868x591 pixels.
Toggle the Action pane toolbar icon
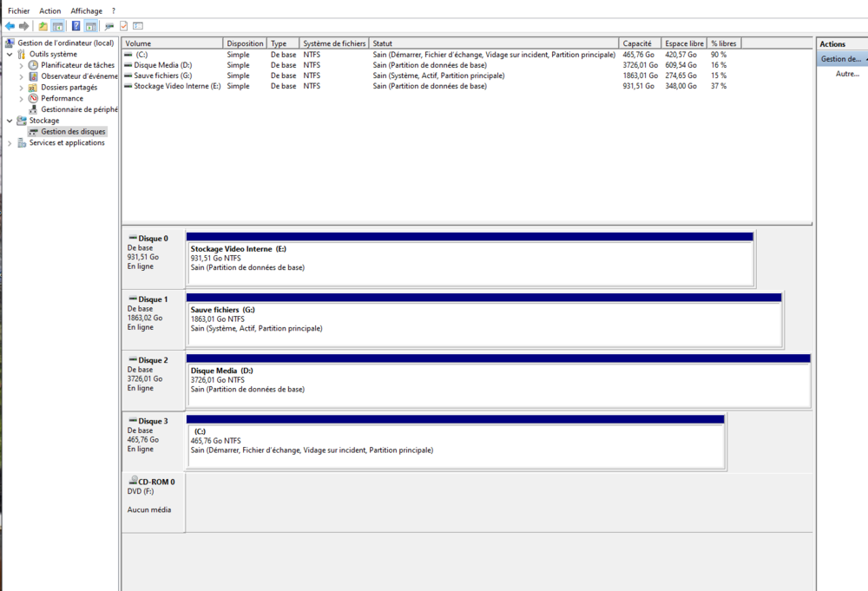[90, 26]
